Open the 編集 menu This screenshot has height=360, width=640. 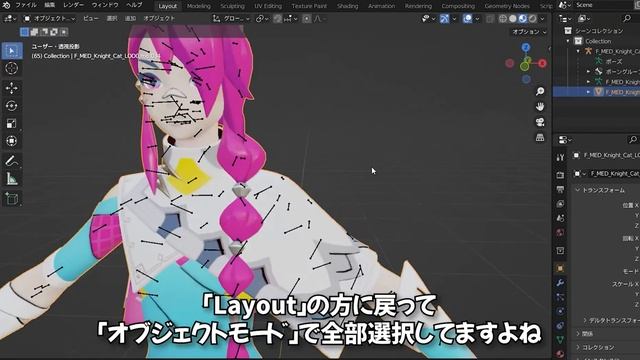click(50, 5)
